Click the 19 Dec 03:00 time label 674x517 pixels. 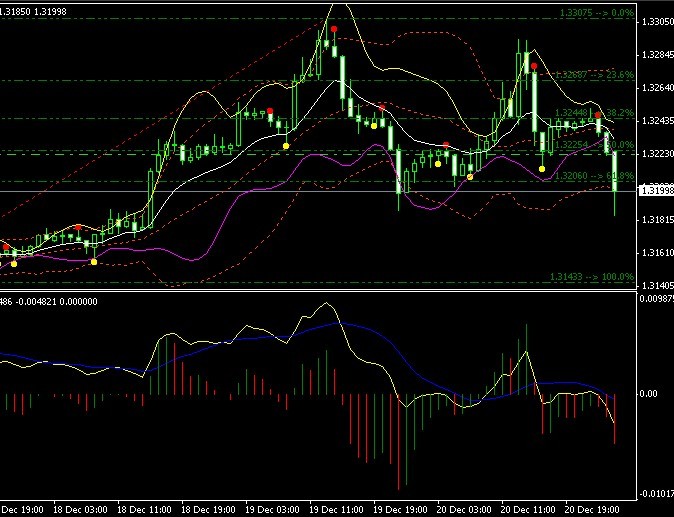[272, 510]
